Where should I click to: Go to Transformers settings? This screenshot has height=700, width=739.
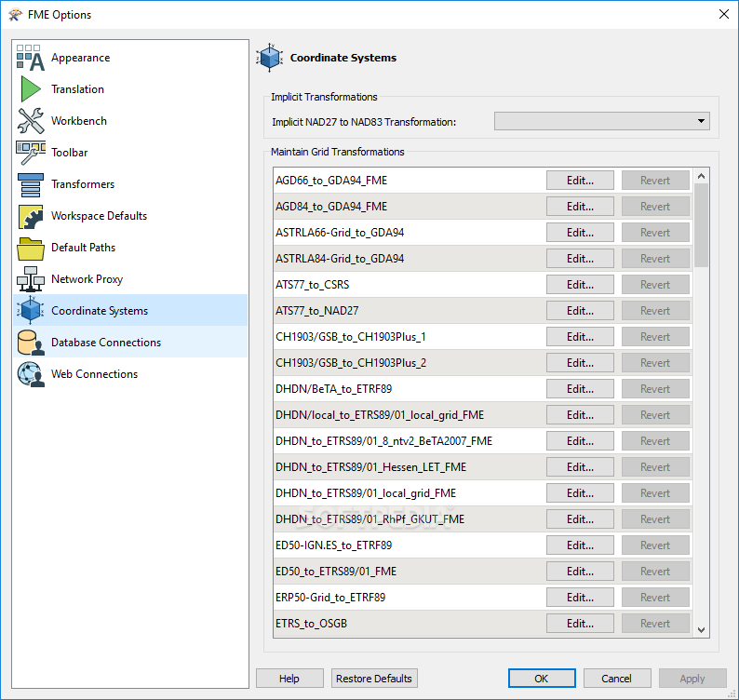83,184
